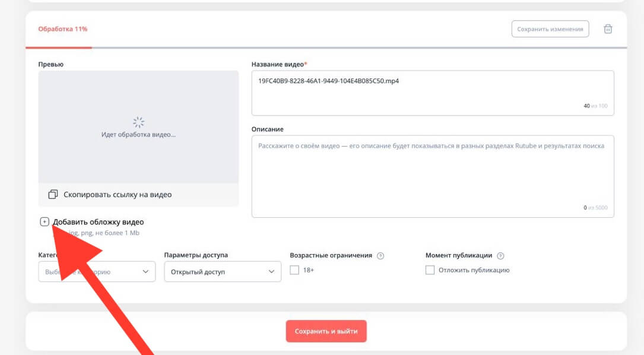644x355 pixels.
Task: Click the processing progress bar
Action: (326, 47)
